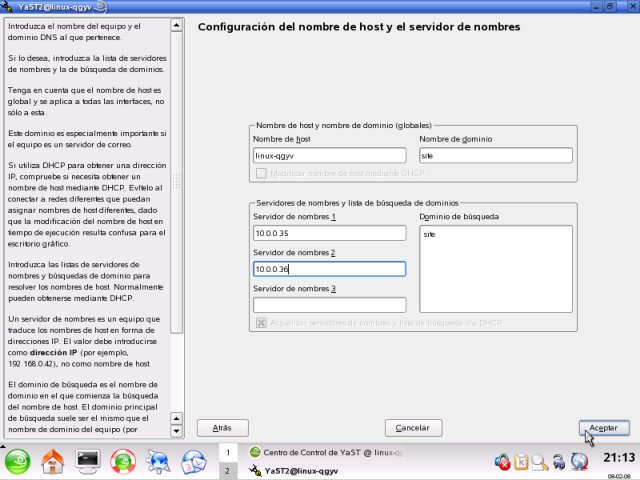Switch to virtual desktop 1
This screenshot has height=480, width=640.
tap(228, 452)
